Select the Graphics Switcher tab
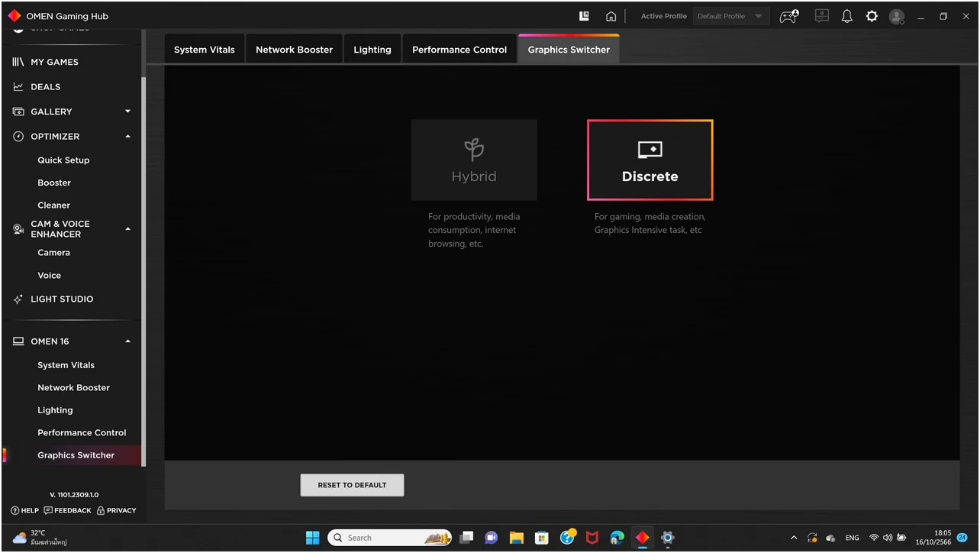 [x=569, y=50]
